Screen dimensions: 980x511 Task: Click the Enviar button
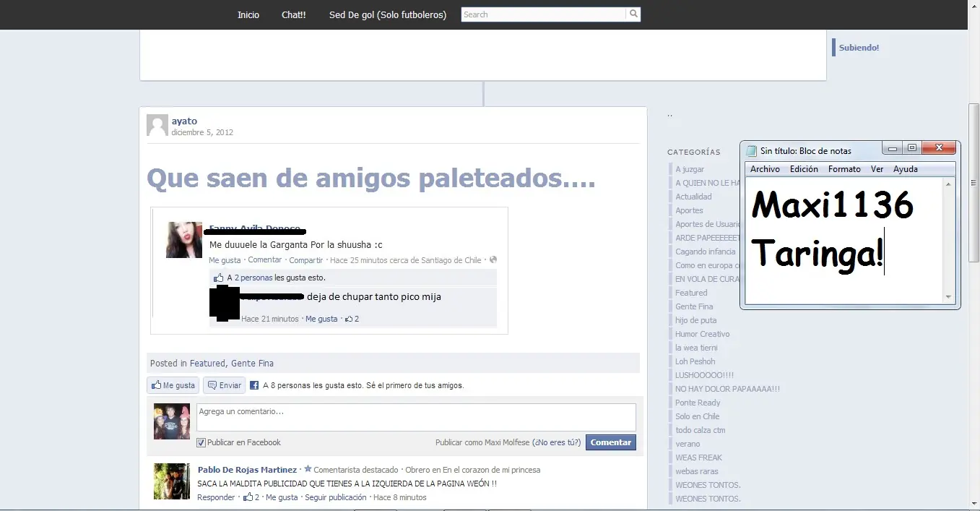225,385
